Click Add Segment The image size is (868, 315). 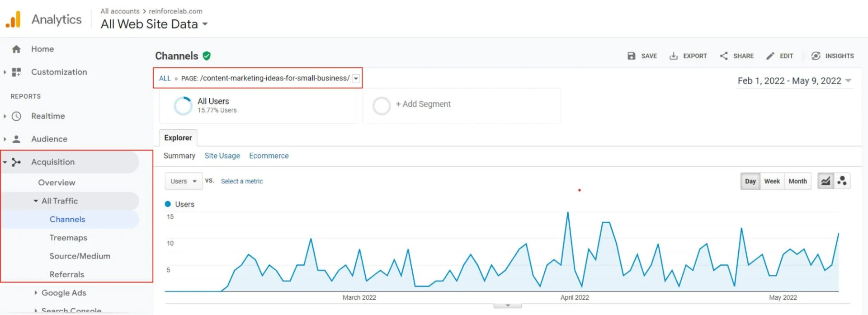click(423, 104)
